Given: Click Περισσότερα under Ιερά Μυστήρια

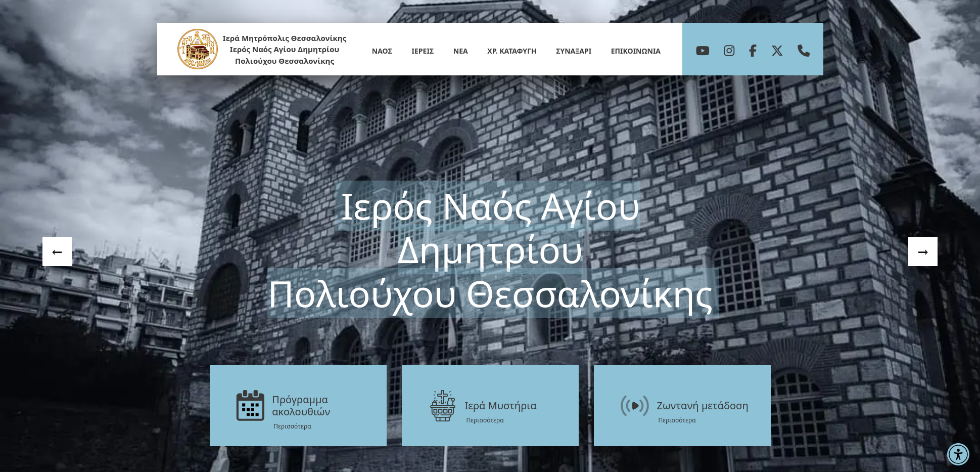Looking at the screenshot, I should point(485,420).
